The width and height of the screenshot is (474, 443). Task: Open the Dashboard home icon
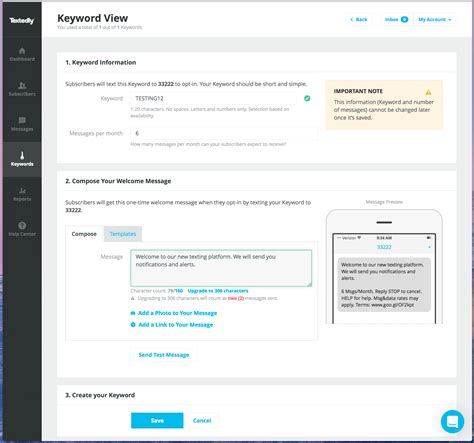point(22,51)
